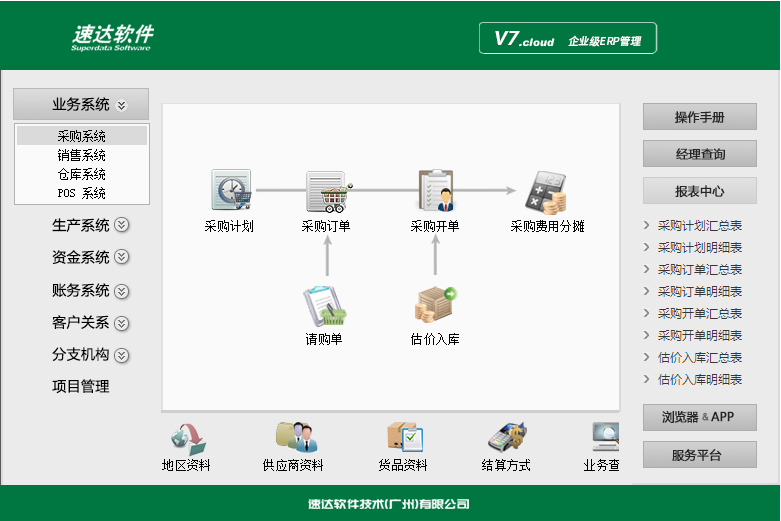The width and height of the screenshot is (781, 521).
Task: Click the 采购费用分摊 label text
Action: (x=547, y=226)
